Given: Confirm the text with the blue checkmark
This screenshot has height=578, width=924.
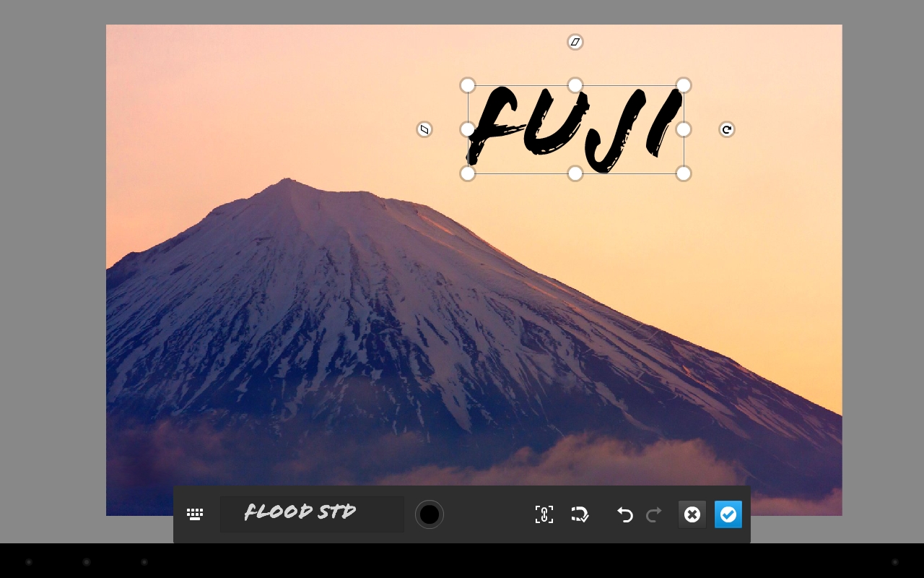Looking at the screenshot, I should (x=728, y=514).
